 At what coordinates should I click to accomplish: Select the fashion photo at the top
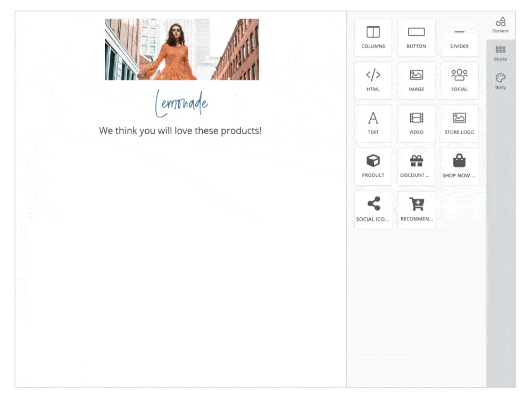pyautogui.click(x=182, y=48)
